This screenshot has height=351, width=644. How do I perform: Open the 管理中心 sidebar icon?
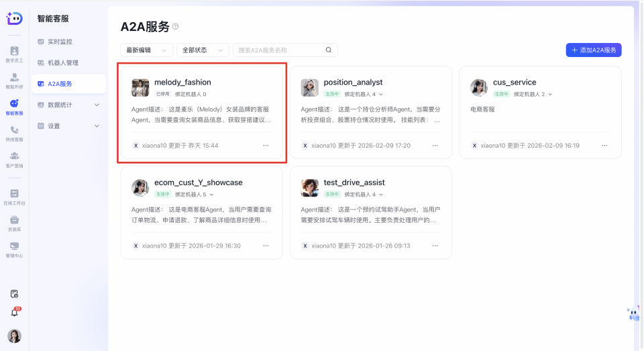[x=14, y=248]
